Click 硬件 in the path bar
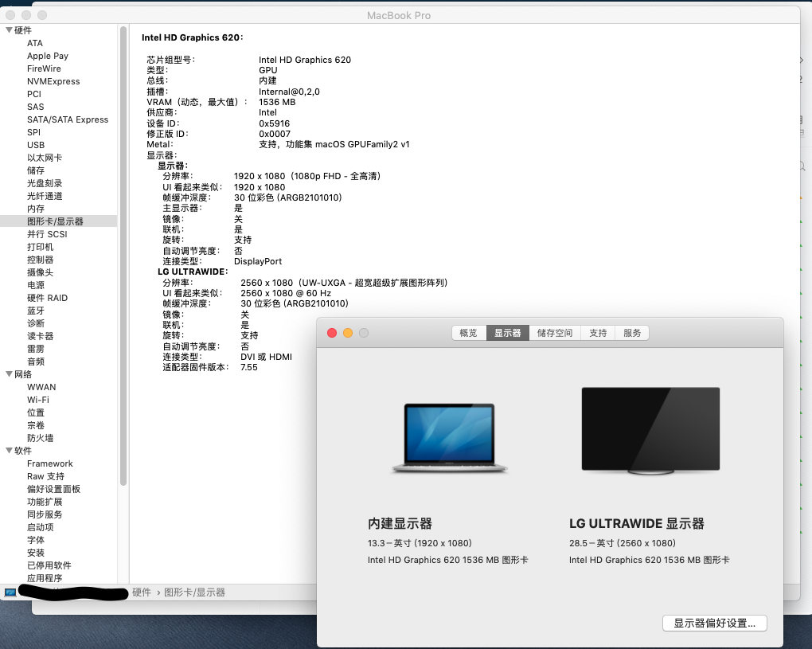Viewport: 812px width, 649px height. pyautogui.click(x=142, y=592)
